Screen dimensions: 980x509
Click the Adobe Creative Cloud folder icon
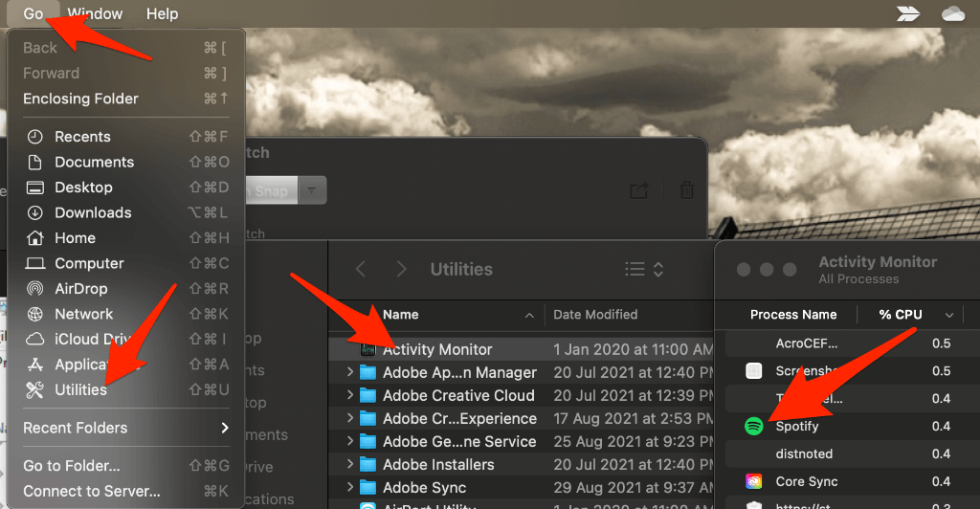[368, 396]
